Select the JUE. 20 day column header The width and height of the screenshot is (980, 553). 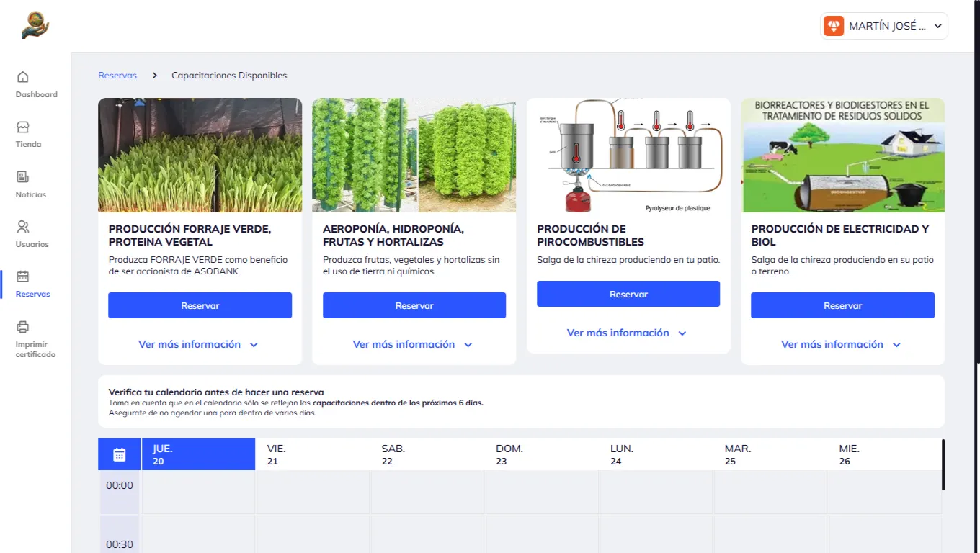[x=198, y=454]
